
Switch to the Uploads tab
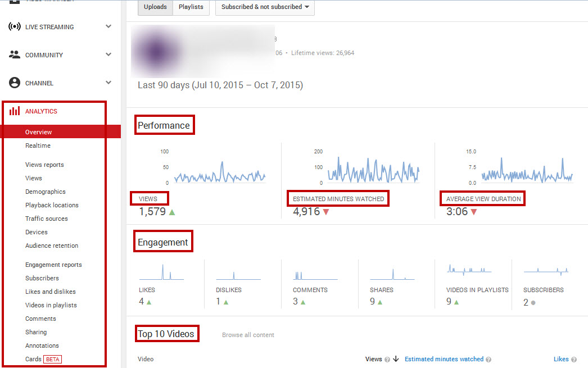[x=155, y=7]
